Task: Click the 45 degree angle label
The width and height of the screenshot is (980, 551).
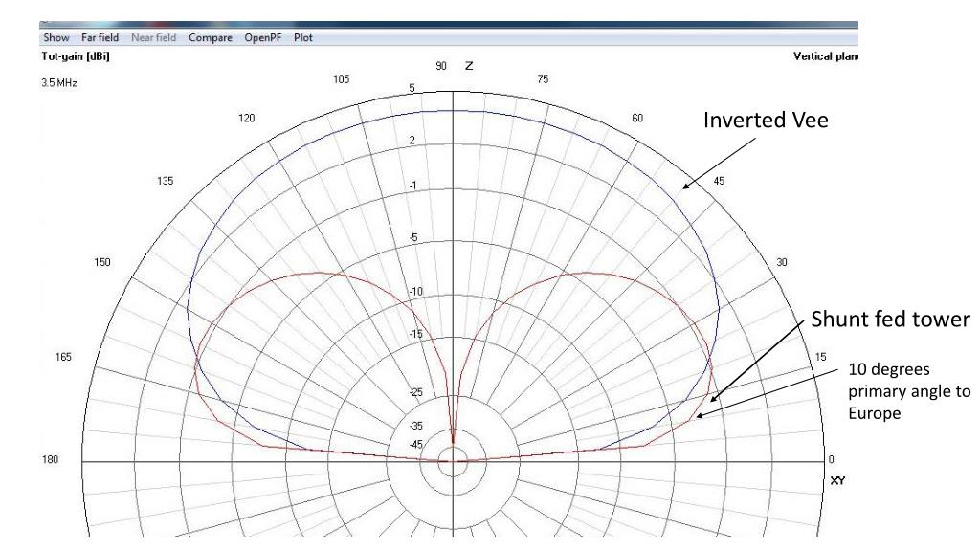Action: click(720, 181)
